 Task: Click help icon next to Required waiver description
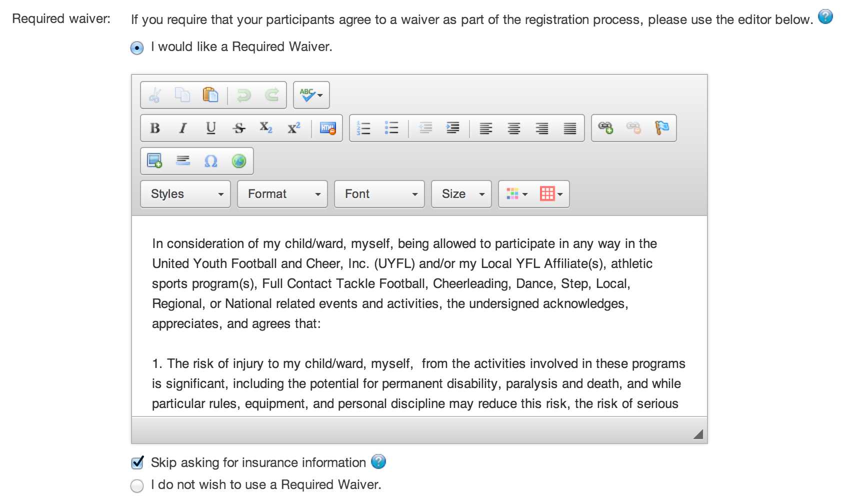(825, 17)
